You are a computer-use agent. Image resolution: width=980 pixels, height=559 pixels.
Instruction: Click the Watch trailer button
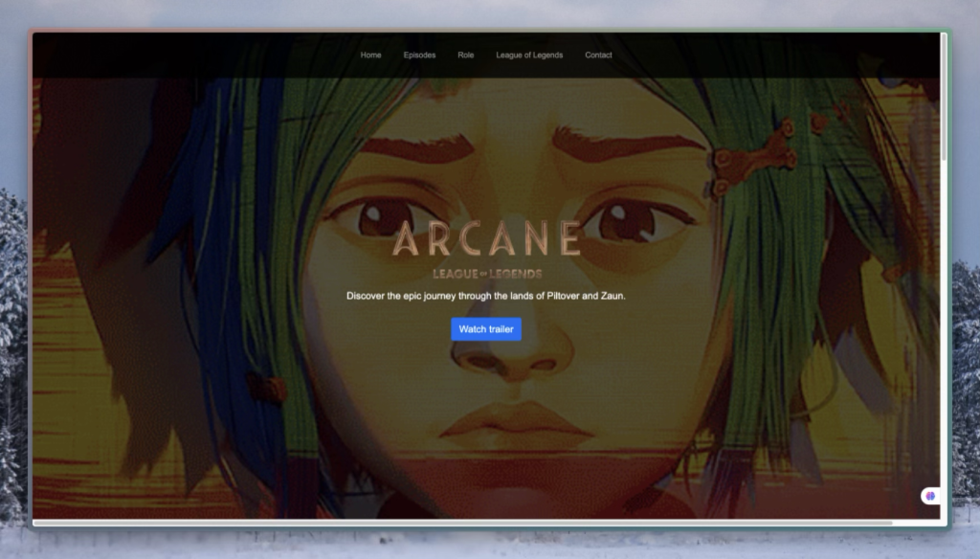click(x=486, y=329)
